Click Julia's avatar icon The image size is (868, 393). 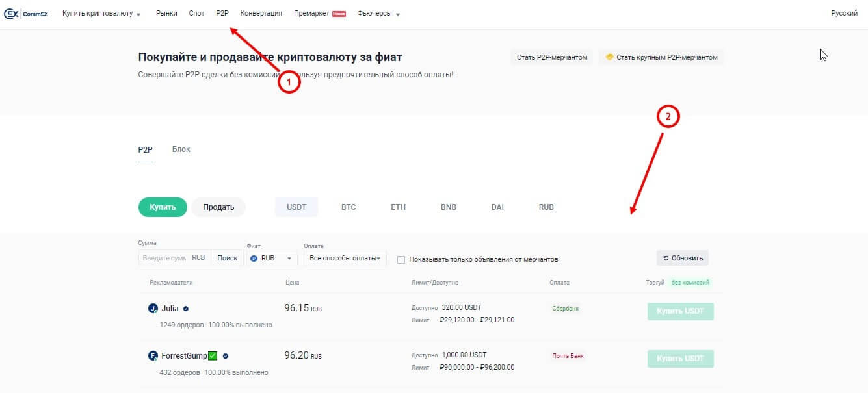coord(153,309)
